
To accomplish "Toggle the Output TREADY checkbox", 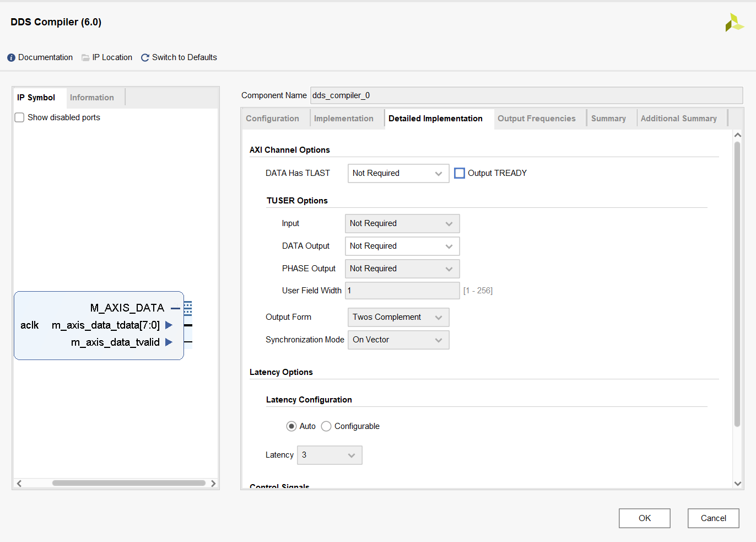I will 460,173.
